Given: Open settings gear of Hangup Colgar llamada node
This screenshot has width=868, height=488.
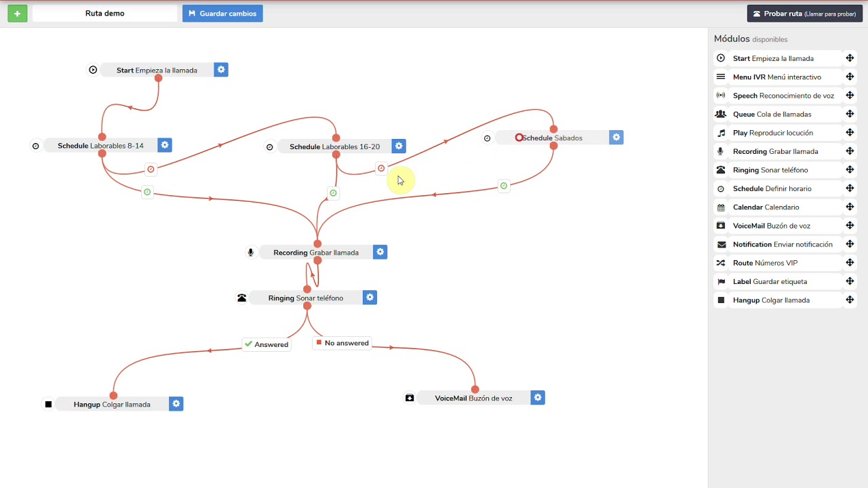Looking at the screenshot, I should (176, 404).
